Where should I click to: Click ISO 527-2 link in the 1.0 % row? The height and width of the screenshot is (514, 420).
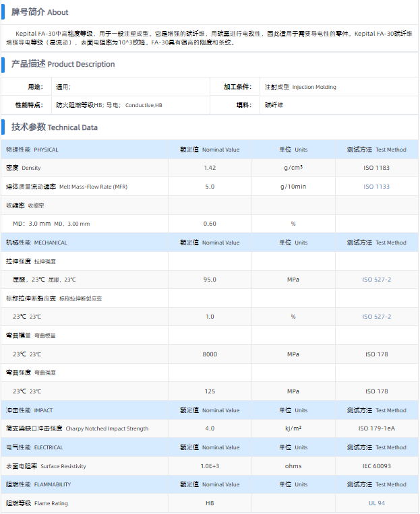point(377,317)
